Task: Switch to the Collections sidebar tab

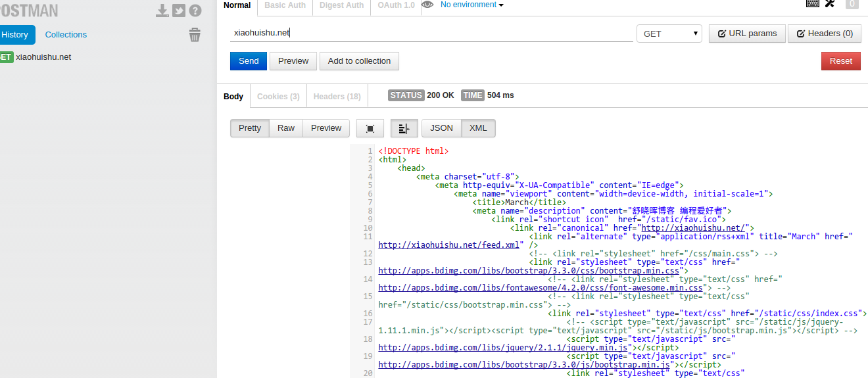Action: pos(66,35)
